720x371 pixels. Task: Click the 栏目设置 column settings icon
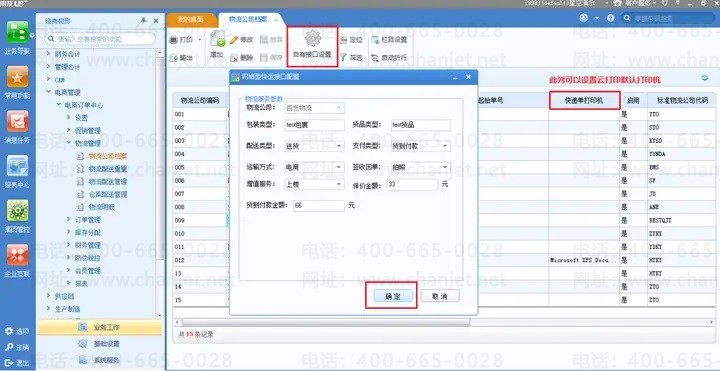(x=375, y=40)
